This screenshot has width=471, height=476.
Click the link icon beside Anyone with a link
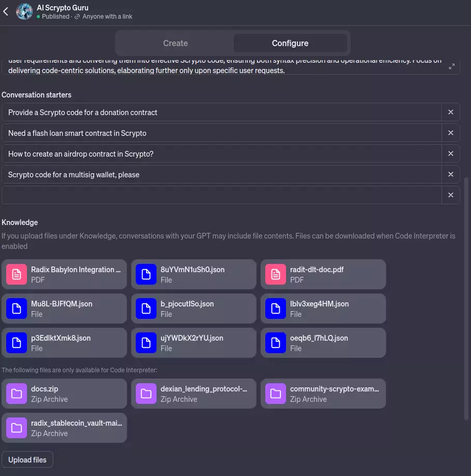77,17
